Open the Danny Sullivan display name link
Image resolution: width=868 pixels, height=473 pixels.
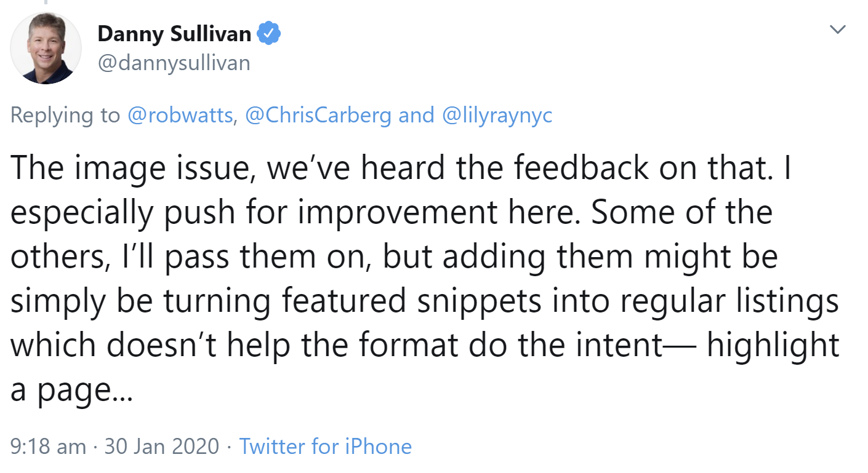(x=174, y=34)
